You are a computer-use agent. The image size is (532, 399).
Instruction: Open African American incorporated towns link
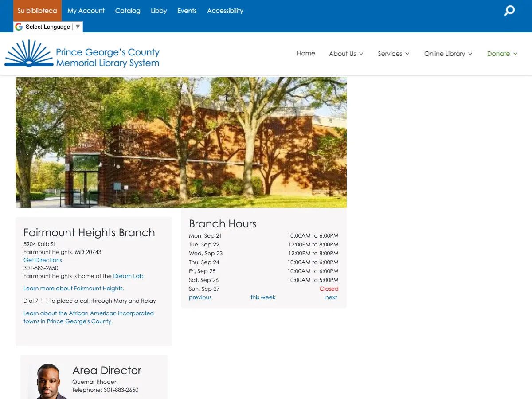(89, 317)
